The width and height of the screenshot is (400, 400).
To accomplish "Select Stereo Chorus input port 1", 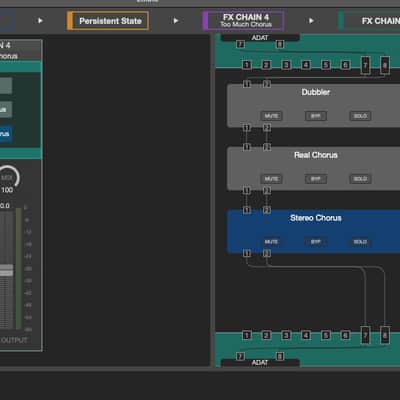I will (x=247, y=210).
